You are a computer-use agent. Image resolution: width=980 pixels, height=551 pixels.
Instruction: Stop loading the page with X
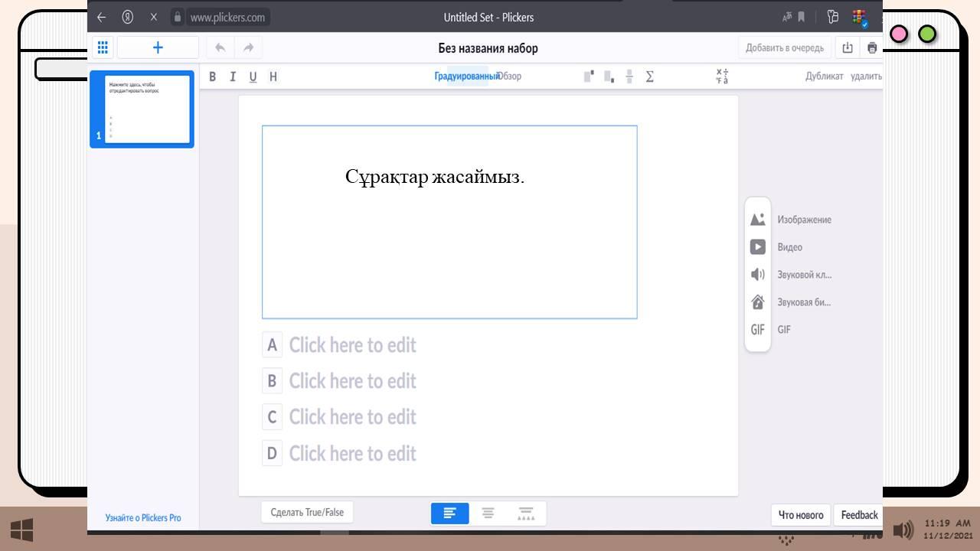153,17
